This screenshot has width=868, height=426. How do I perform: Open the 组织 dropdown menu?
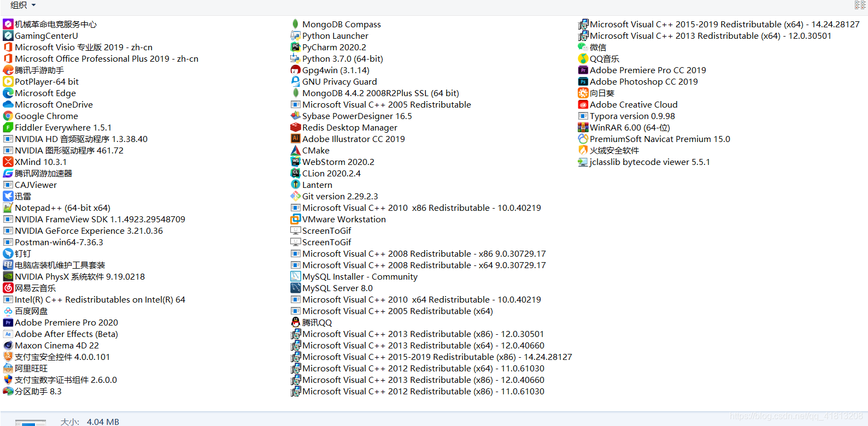[23, 5]
